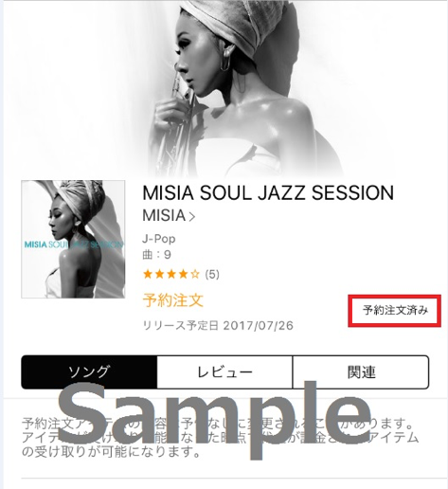The width and height of the screenshot is (448, 489).
Task: Tap the second orange rating star
Action: click(x=160, y=274)
